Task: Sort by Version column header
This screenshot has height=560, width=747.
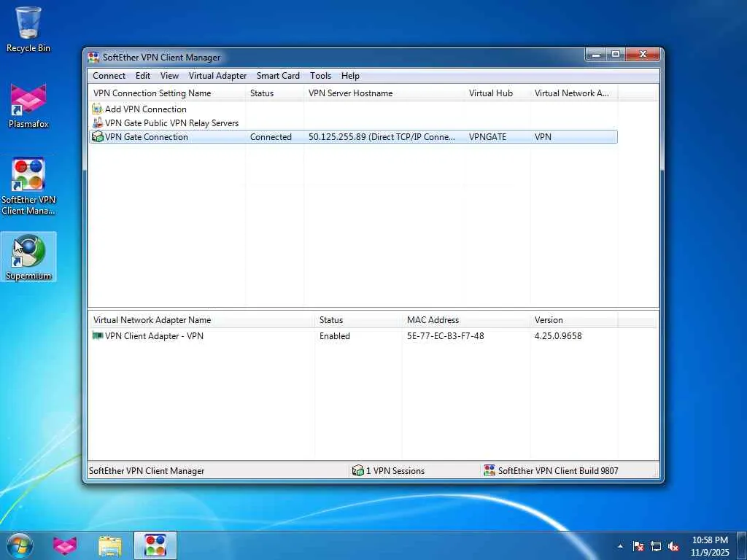Action: pos(574,320)
